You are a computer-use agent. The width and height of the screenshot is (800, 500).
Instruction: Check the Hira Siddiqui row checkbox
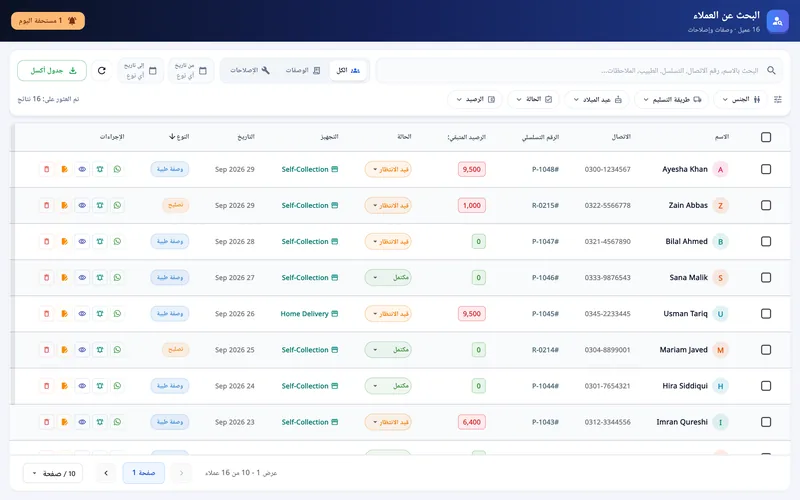(766, 386)
